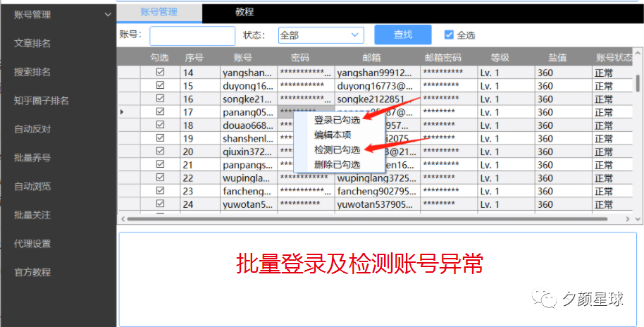Expand the 账号管理 sidebar chevron
Image resolution: width=644 pixels, height=327 pixels.
tap(108, 15)
